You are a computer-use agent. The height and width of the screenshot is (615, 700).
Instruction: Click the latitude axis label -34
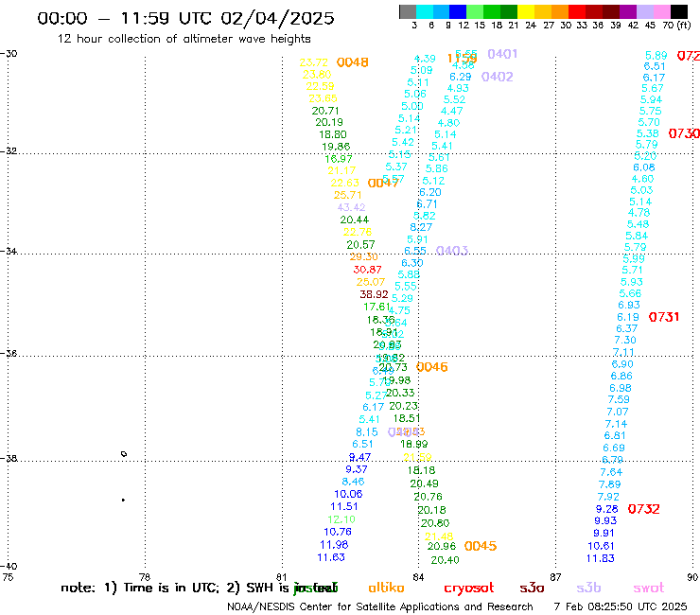pos(9,251)
